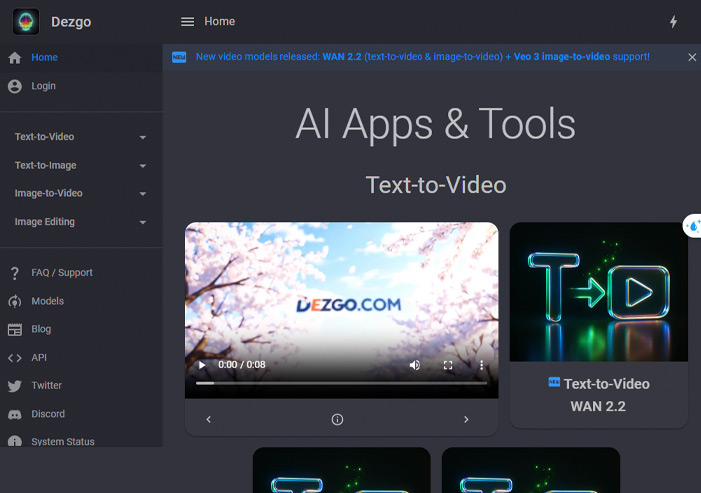Click the Login account icon
The height and width of the screenshot is (493, 701).
[15, 86]
